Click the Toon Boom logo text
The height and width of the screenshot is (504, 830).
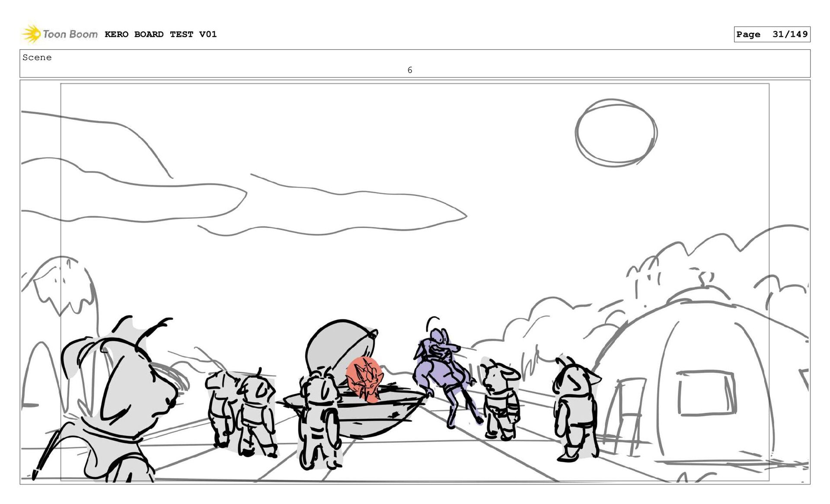pos(70,34)
